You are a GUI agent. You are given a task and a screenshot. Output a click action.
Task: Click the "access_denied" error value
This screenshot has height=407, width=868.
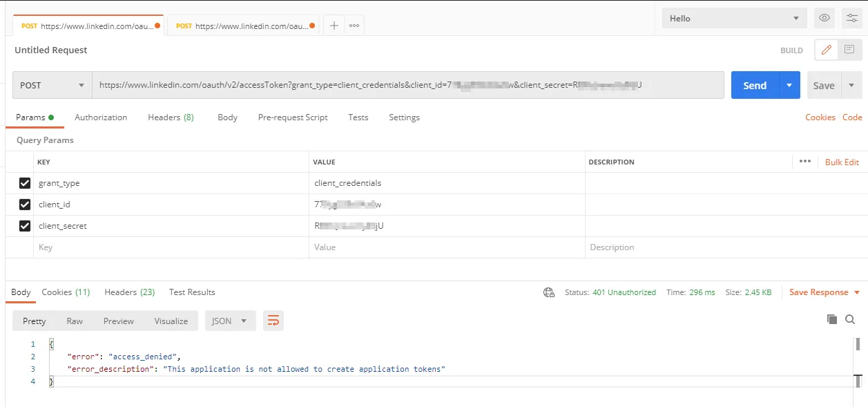coord(144,357)
